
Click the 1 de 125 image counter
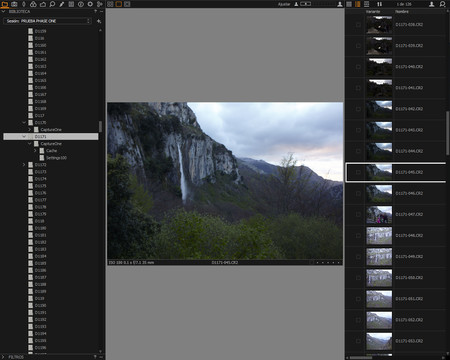(x=404, y=4)
